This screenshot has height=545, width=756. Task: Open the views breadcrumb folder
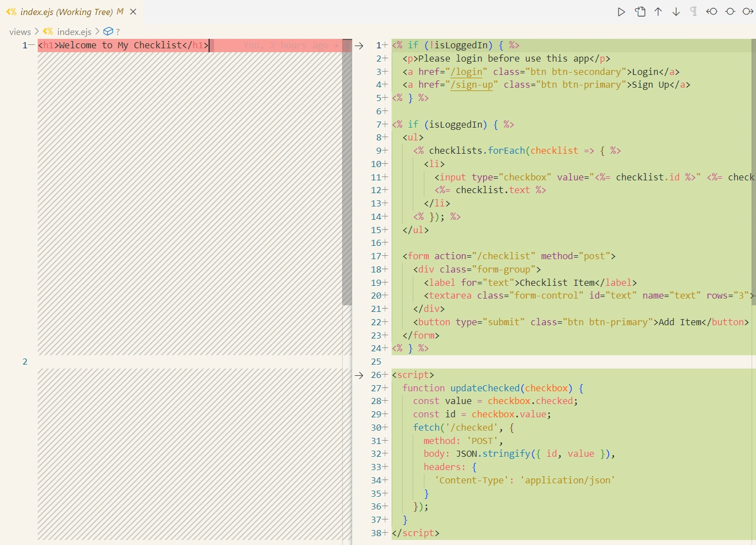pos(20,32)
